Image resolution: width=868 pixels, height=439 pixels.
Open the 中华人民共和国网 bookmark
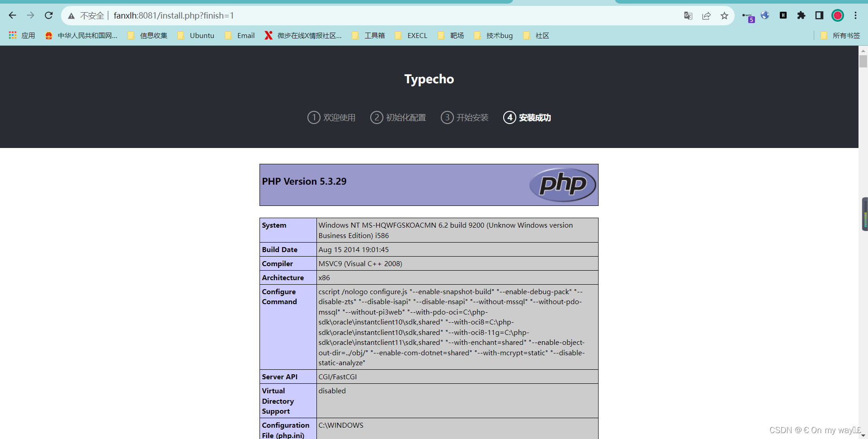tap(81, 35)
